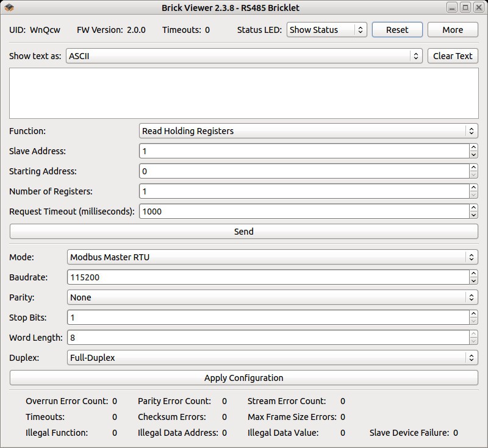Open the Parity dropdown

[272, 297]
